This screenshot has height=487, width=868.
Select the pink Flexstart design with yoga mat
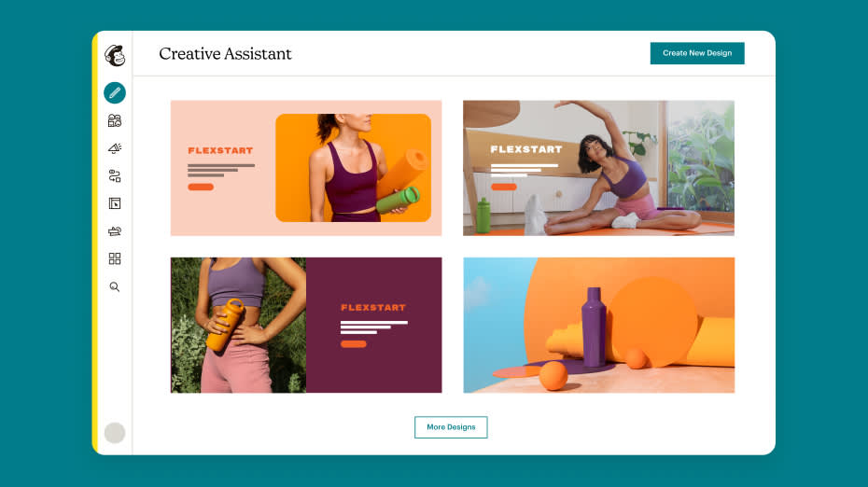(306, 168)
